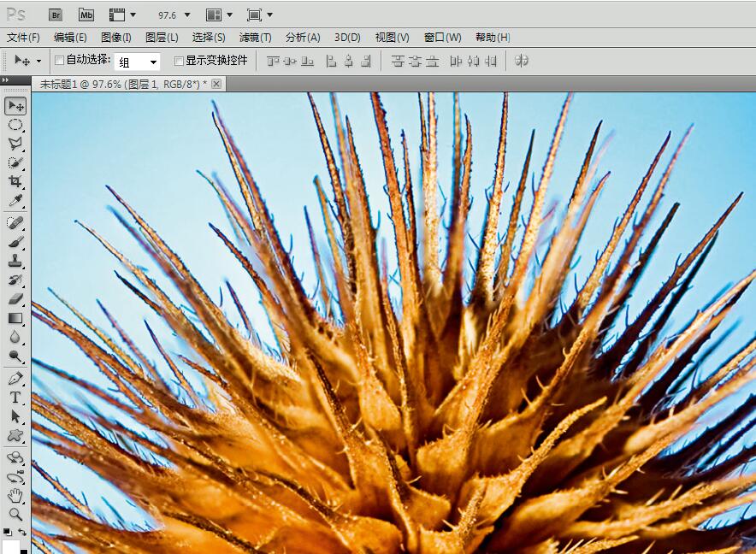Open Mini Bridge with the Mb icon

pyautogui.click(x=86, y=15)
